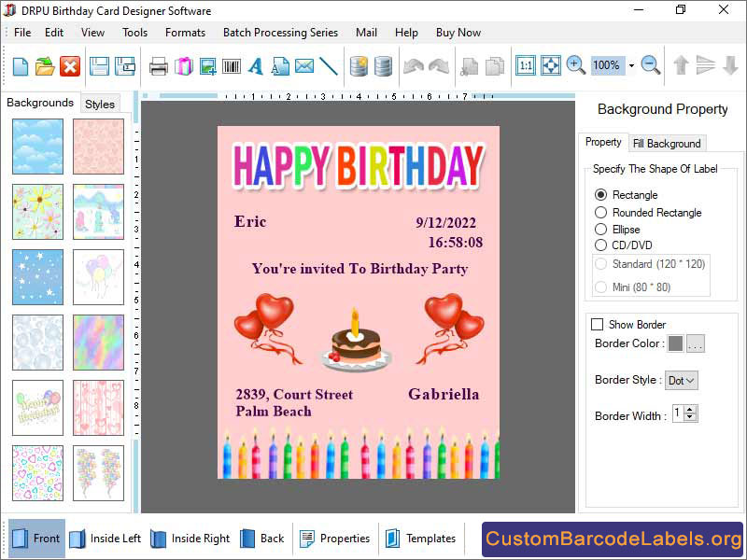Open the Batch Processing Series menu

click(280, 32)
